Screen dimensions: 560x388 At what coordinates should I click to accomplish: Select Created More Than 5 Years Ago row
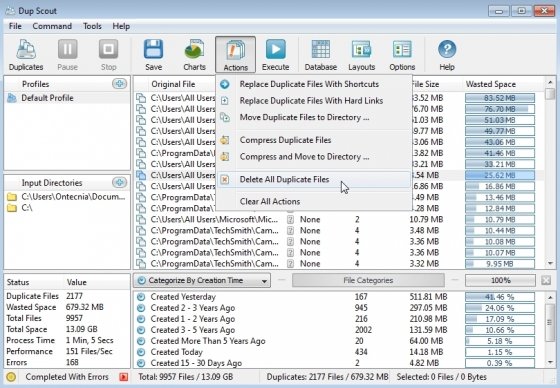click(x=339, y=341)
